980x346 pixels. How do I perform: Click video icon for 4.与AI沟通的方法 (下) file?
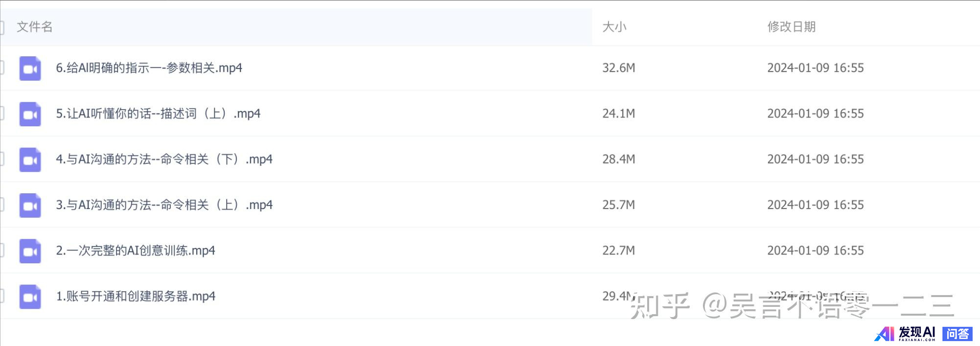30,160
